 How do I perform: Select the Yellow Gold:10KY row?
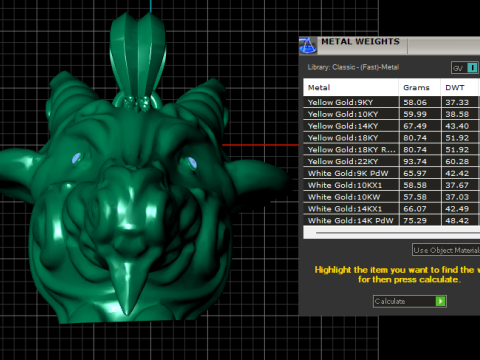pyautogui.click(x=392, y=114)
